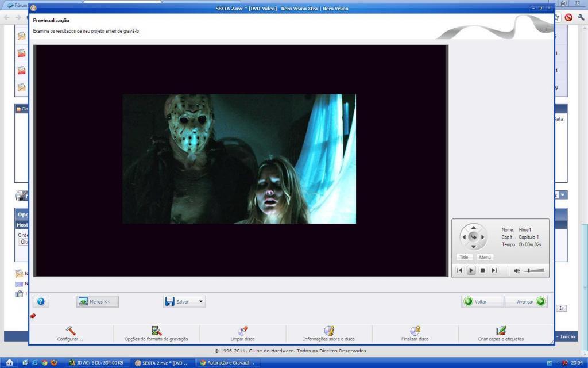Click the Filme1 name label
Viewport: 588px width, 368px height.
coord(525,229)
